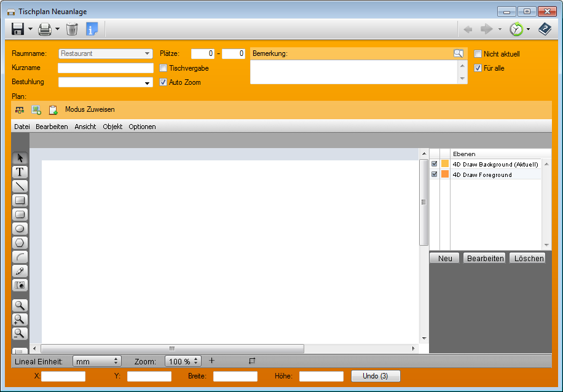
Task: Uncheck the Auto Zoom checkbox
Action: point(163,82)
